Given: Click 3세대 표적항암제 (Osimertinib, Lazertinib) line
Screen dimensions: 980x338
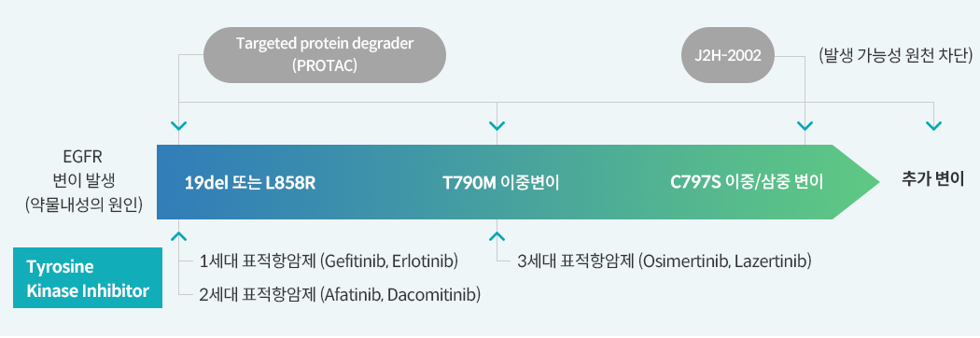Looking at the screenshot, I should click(x=665, y=261).
